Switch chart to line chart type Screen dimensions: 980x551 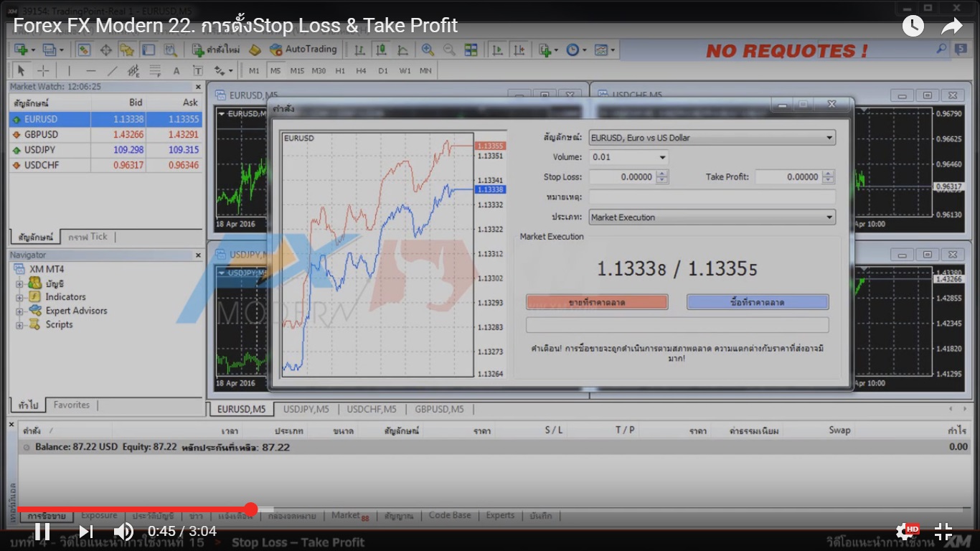402,50
